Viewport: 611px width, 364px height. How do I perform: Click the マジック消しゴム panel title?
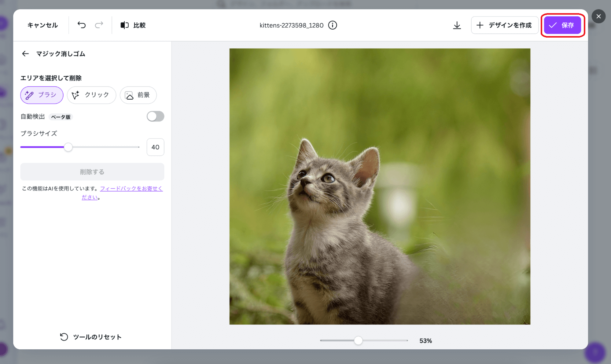60,54
